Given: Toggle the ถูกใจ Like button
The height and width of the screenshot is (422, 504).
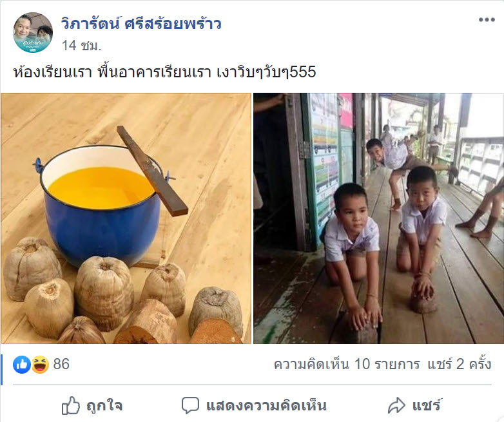Looking at the screenshot, I should click(x=92, y=405).
